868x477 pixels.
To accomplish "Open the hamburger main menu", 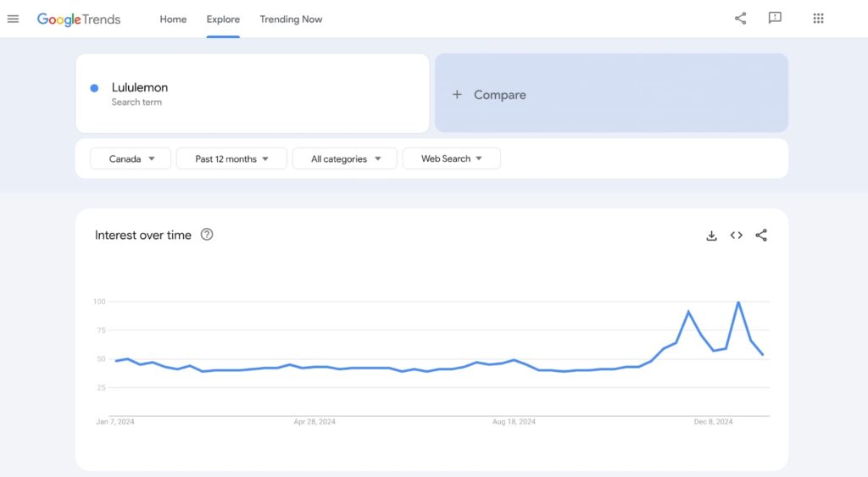I will (13, 19).
